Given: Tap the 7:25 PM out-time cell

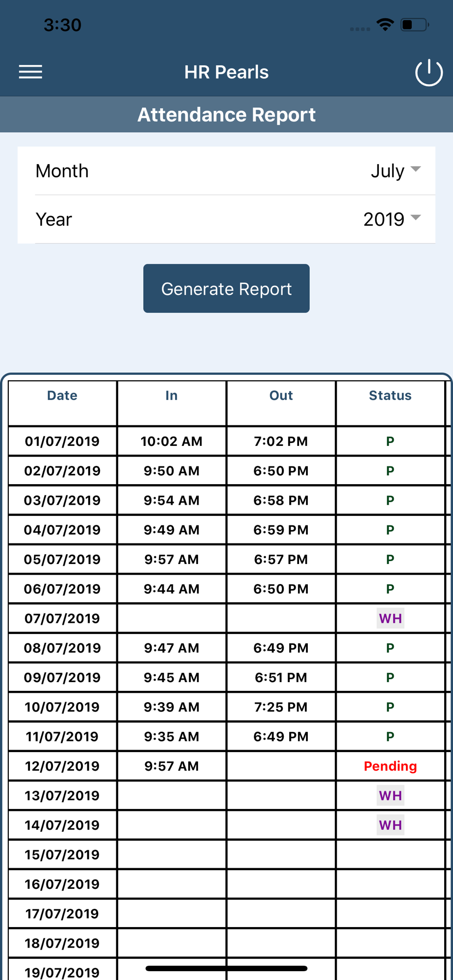Looking at the screenshot, I should tap(281, 707).
